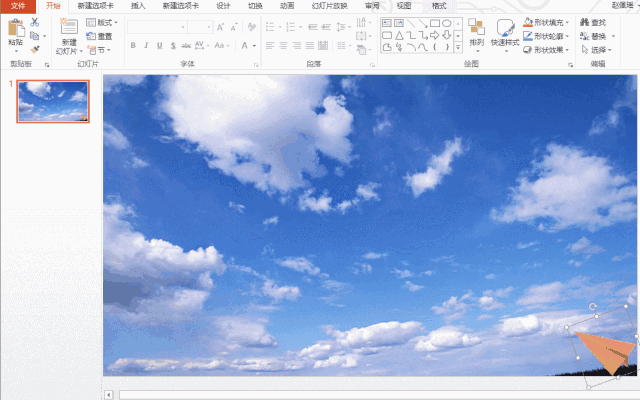Decrease font size with the smaller A icon
Viewport: 640px width, 400px height.
click(234, 27)
